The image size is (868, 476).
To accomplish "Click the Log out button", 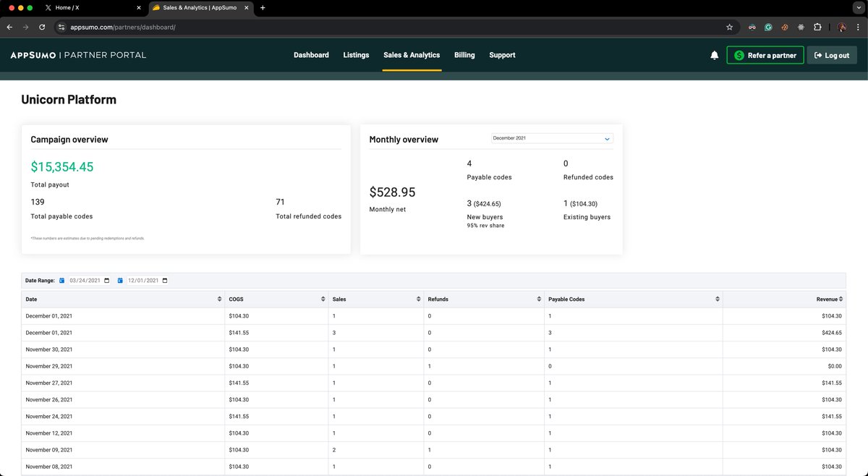I will [x=832, y=55].
